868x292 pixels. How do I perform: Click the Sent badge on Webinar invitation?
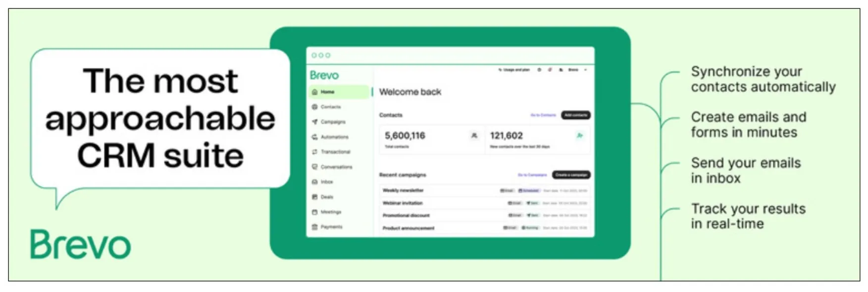[533, 203]
